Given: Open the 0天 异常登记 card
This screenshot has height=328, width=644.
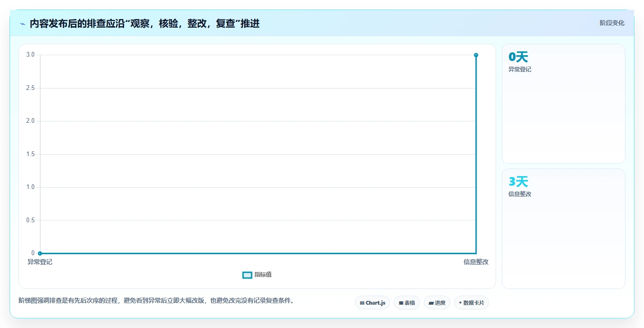Looking at the screenshot, I should [564, 104].
